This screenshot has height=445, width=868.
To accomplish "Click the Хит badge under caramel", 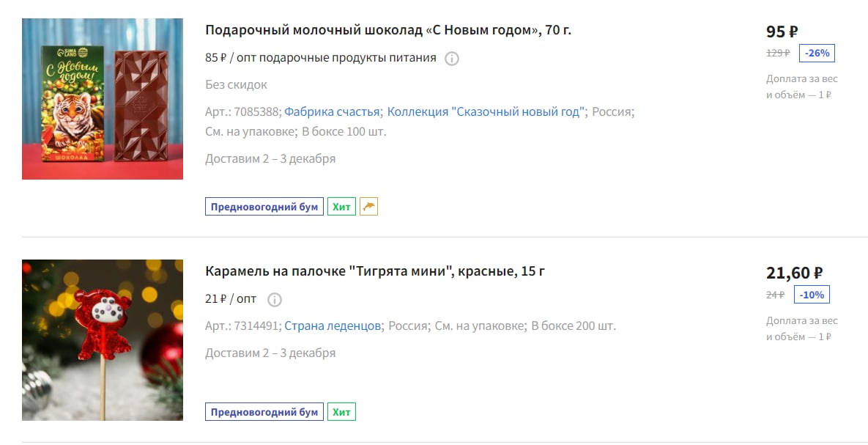I will click(x=341, y=412).
